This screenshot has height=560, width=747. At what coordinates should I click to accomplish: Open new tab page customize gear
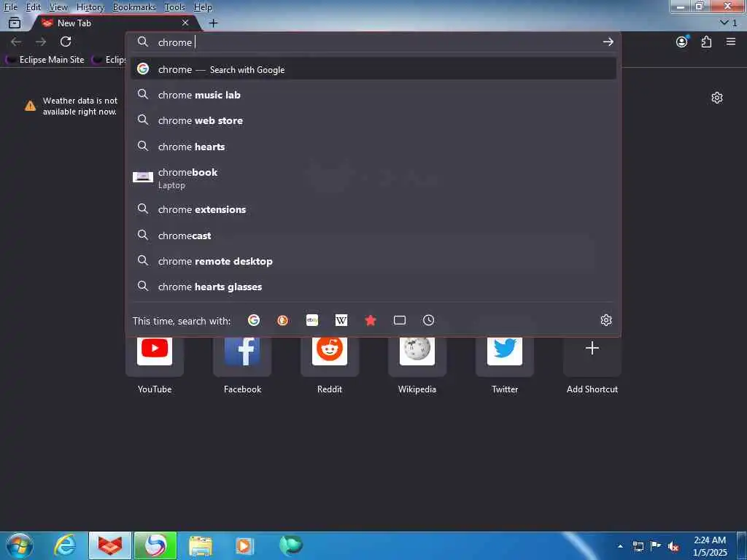(x=717, y=98)
